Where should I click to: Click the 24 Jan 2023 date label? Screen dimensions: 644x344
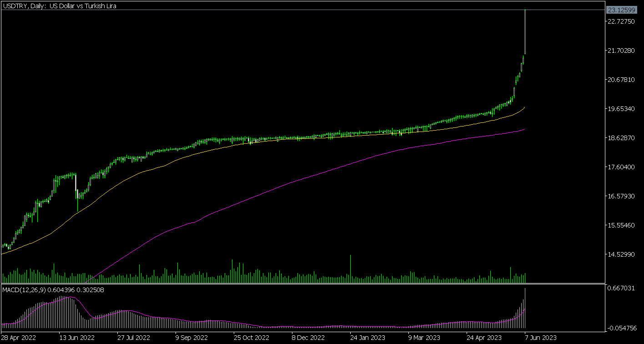(367, 338)
